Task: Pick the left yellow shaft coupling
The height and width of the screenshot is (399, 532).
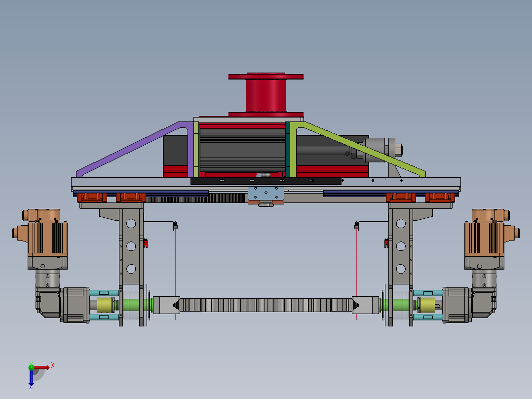Action: click(106, 305)
